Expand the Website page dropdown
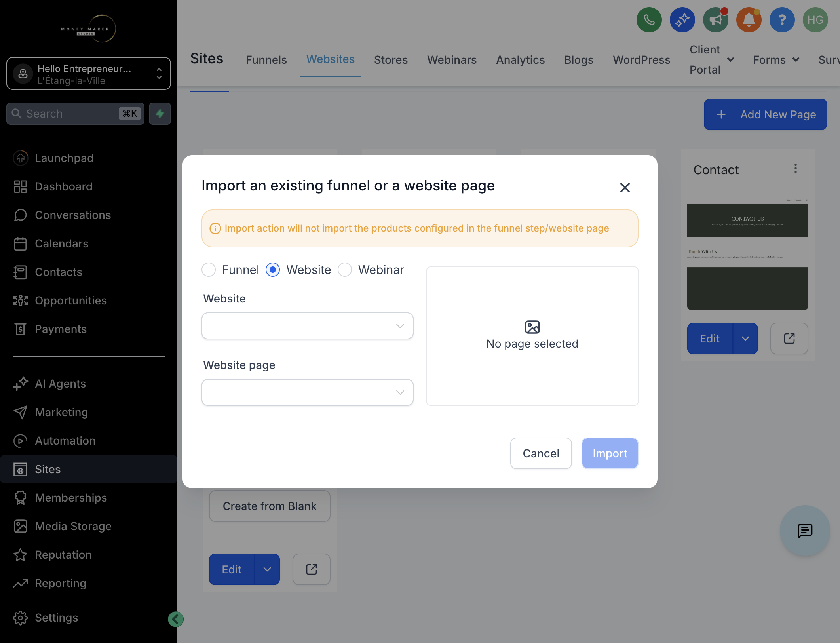840x643 pixels. click(x=308, y=392)
